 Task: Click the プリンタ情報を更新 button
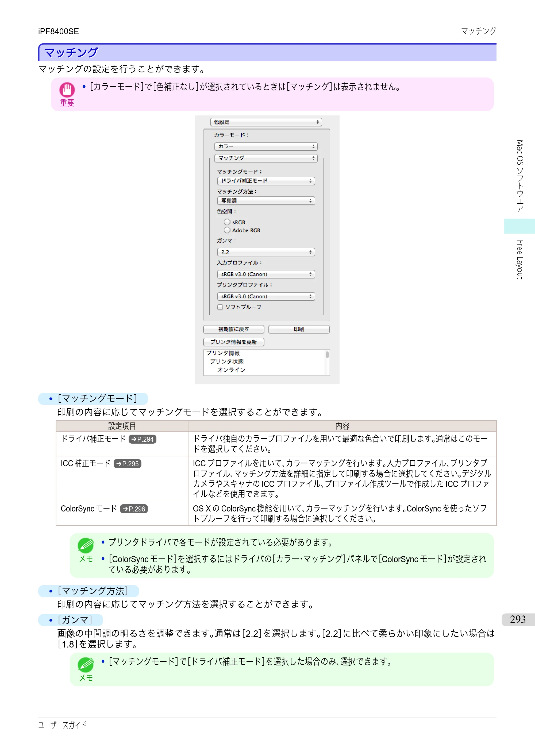coord(233,342)
